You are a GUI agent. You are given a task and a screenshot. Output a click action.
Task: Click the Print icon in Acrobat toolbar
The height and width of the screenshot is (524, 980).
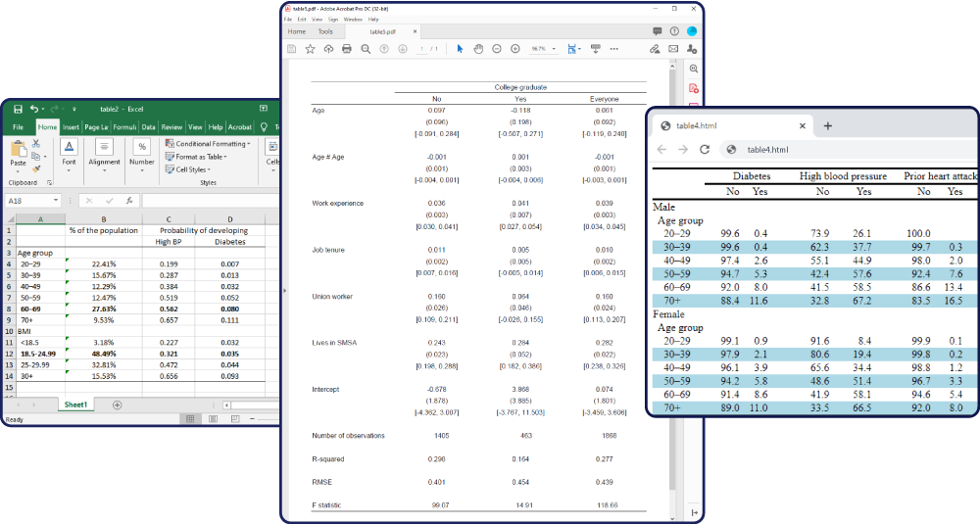(x=346, y=49)
